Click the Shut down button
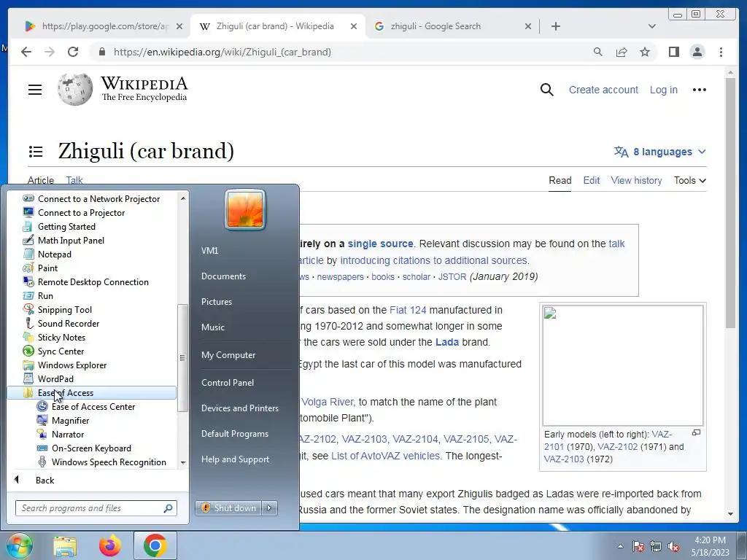747x560 pixels. [x=228, y=508]
